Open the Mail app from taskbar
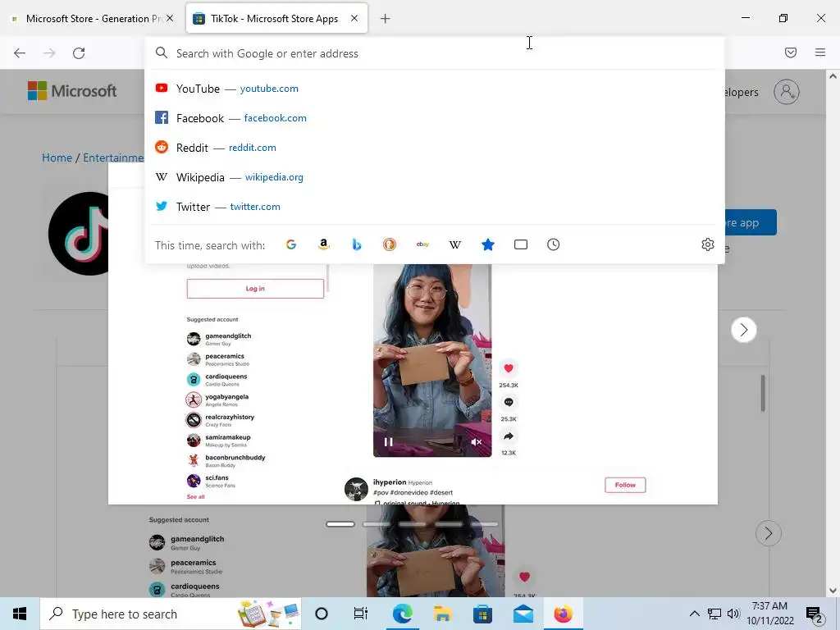 pos(523,614)
